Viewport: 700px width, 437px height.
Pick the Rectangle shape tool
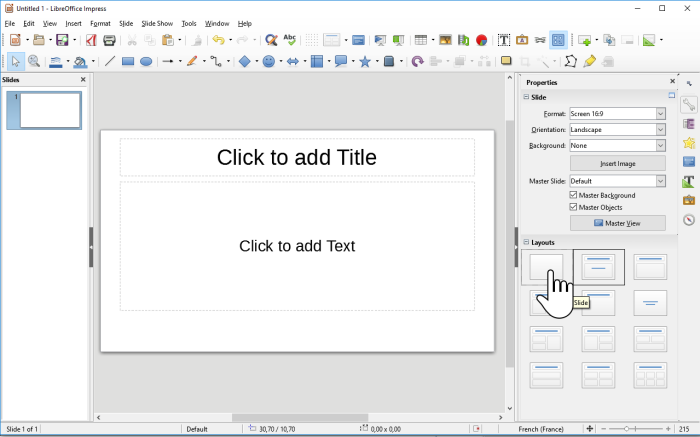(x=128, y=62)
